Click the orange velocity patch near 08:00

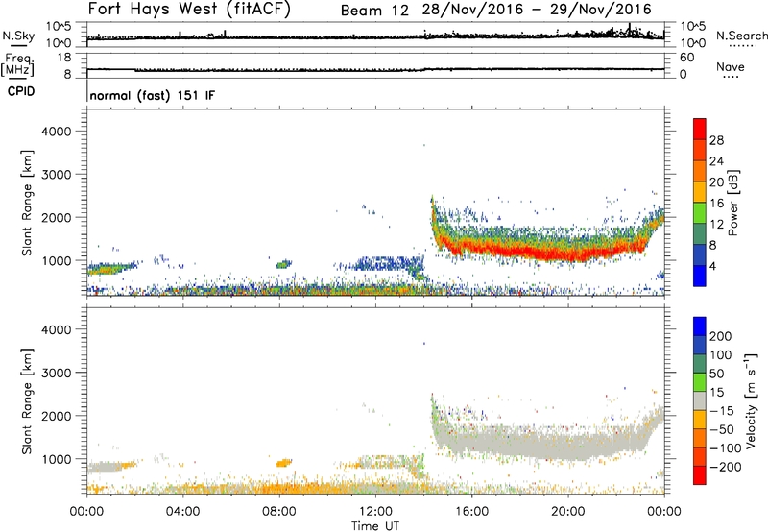pyautogui.click(x=283, y=463)
